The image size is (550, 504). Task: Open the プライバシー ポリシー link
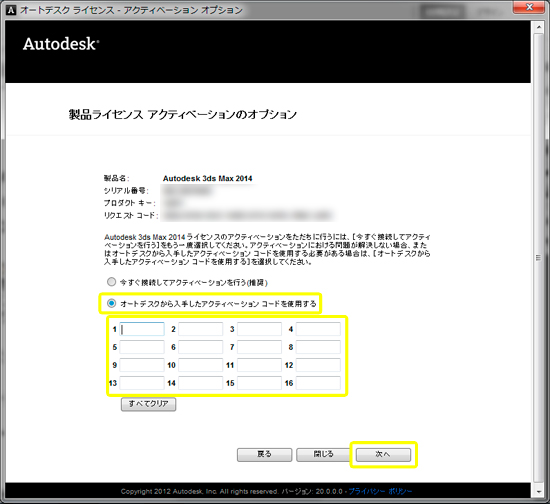click(x=380, y=491)
